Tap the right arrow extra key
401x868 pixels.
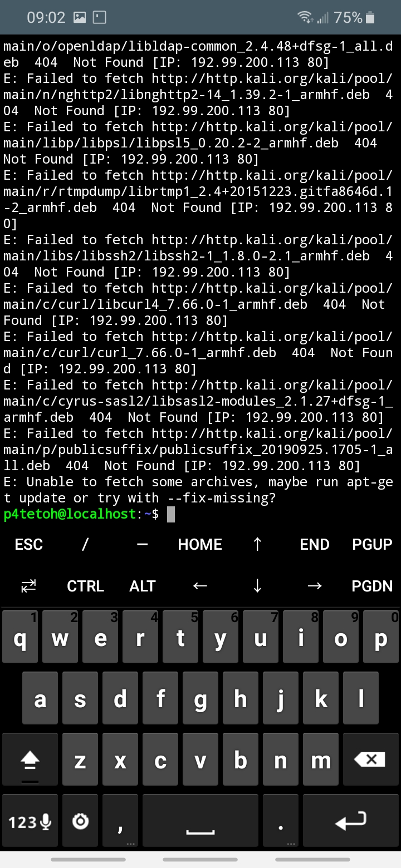[x=315, y=586]
